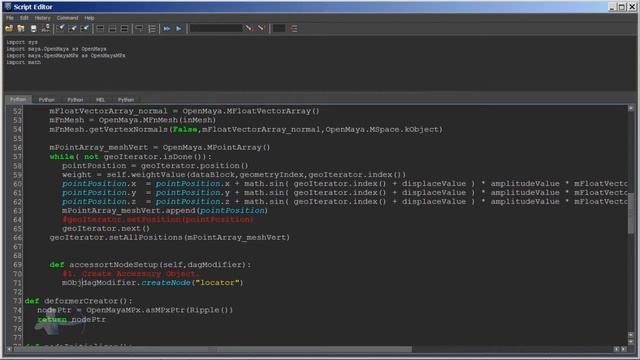The width and height of the screenshot is (640, 360).
Task: Toggle Show Line Numbers icon
Action: (x=152, y=29)
